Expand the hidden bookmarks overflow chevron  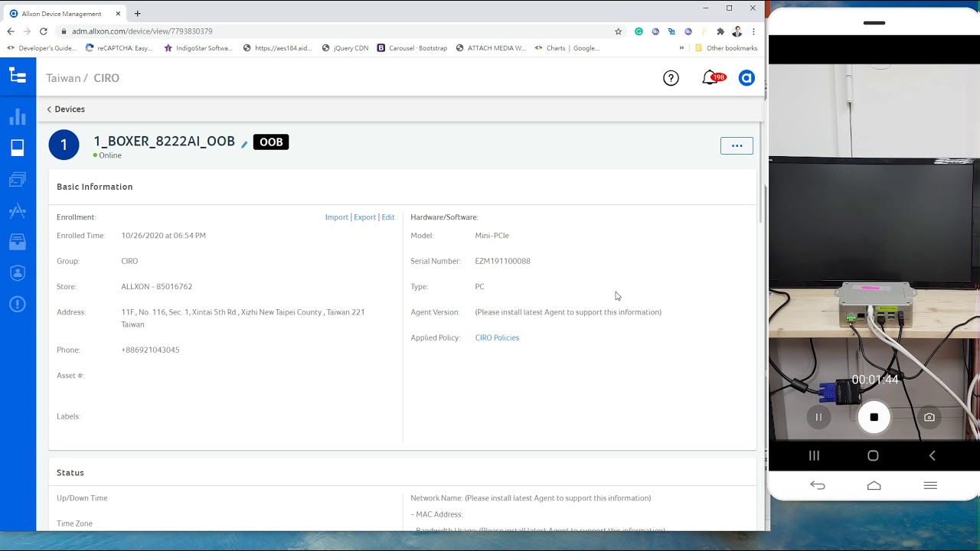click(681, 48)
